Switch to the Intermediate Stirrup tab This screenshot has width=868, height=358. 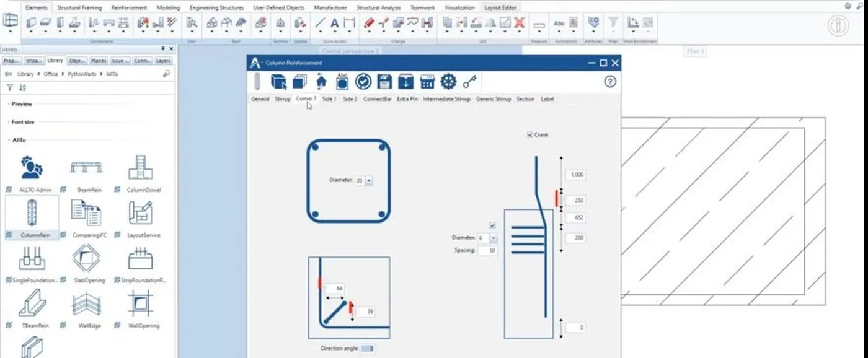click(446, 99)
